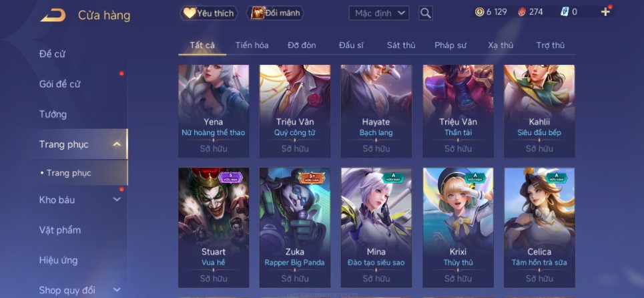Click the golden back arrow icon
644x298 pixels.
(53, 15)
